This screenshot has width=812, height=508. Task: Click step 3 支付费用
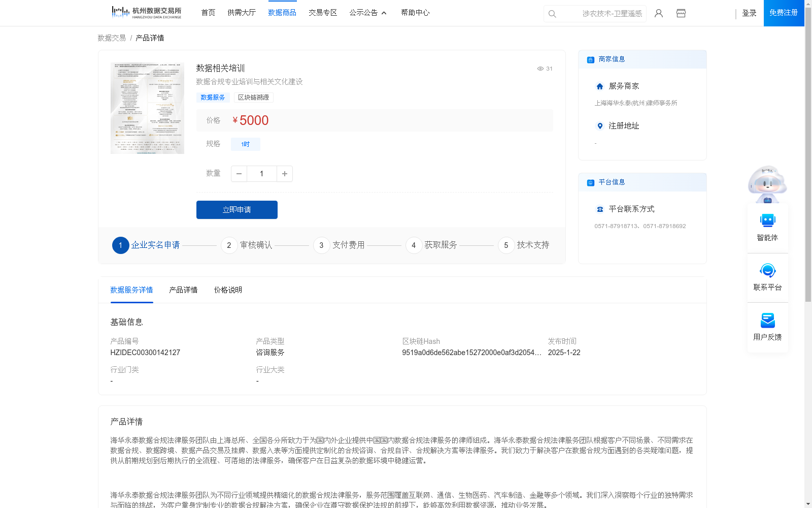339,245
